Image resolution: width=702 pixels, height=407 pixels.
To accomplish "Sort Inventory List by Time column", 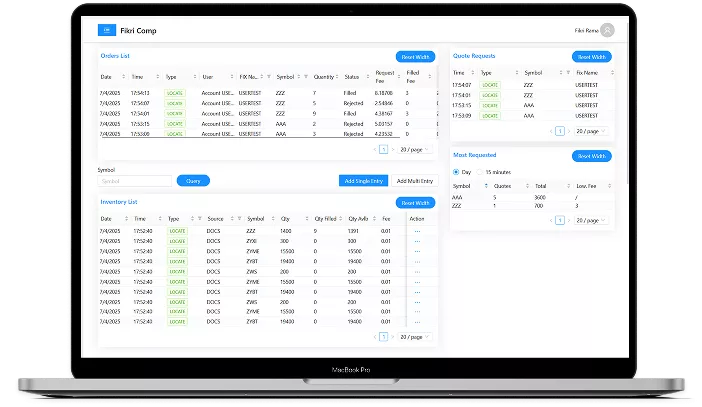I will point(160,218).
